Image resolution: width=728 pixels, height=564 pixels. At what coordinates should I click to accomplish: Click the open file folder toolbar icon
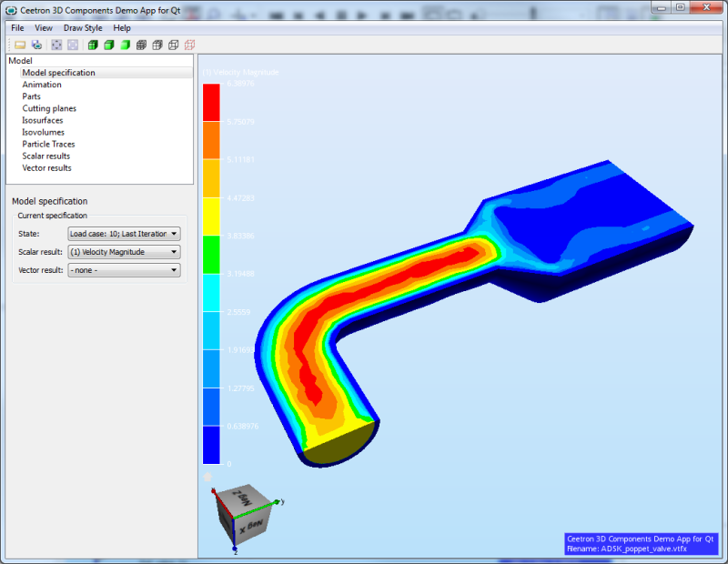point(20,45)
